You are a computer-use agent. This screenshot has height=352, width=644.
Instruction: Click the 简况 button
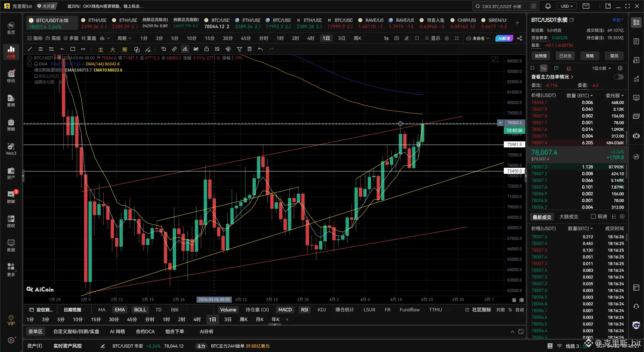click(x=614, y=56)
